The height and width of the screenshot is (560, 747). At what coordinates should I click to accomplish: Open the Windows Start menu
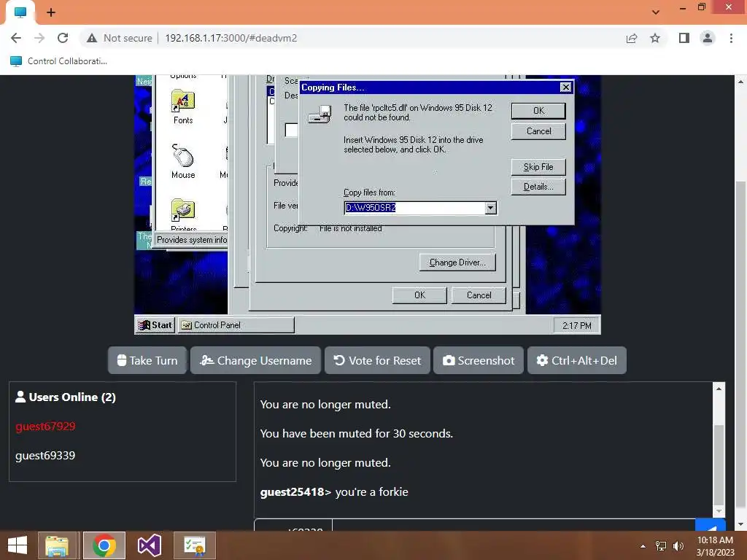(x=18, y=545)
